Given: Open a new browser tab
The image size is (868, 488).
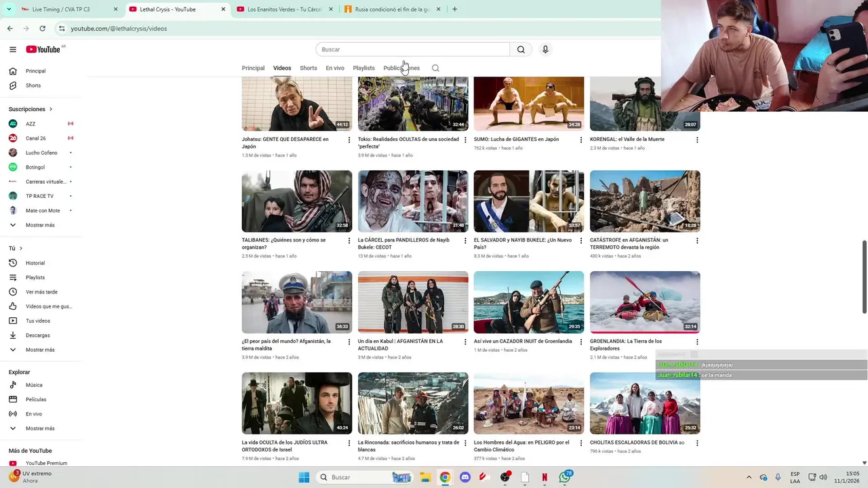Looking at the screenshot, I should point(454,9).
